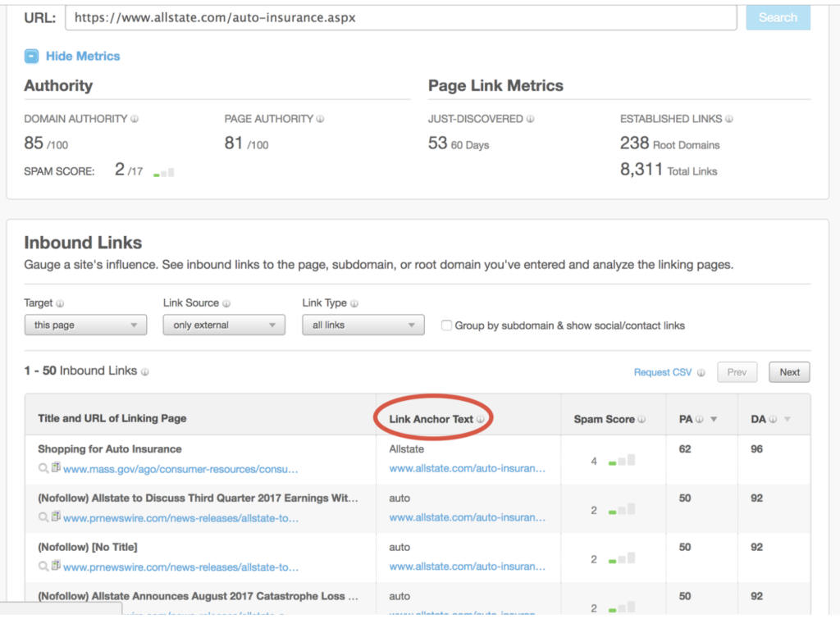Click PA value 62 in mass.gov row

685,449
